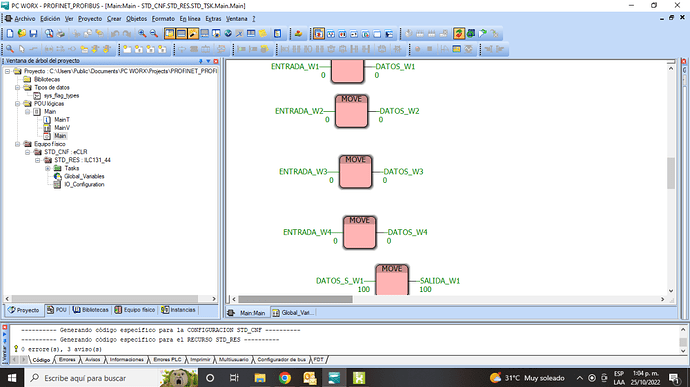Screen dimensions: 690x387
Task: Toggle the message window toolbar button
Action: click(x=181, y=33)
